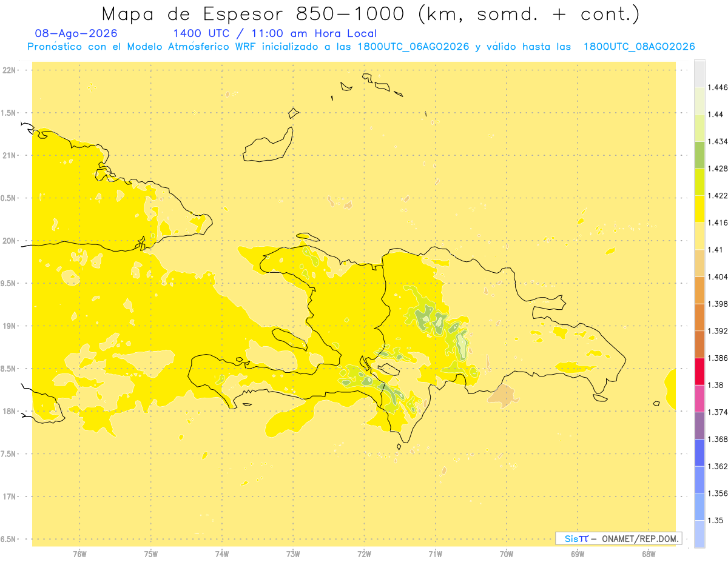Click the legend value 1.392

click(718, 331)
